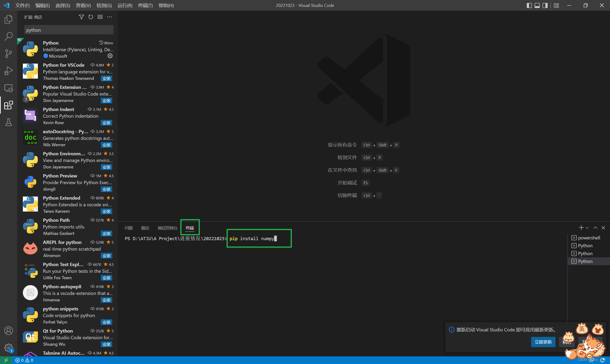
Task: Open the Python extension manage gear
Action: point(110,56)
